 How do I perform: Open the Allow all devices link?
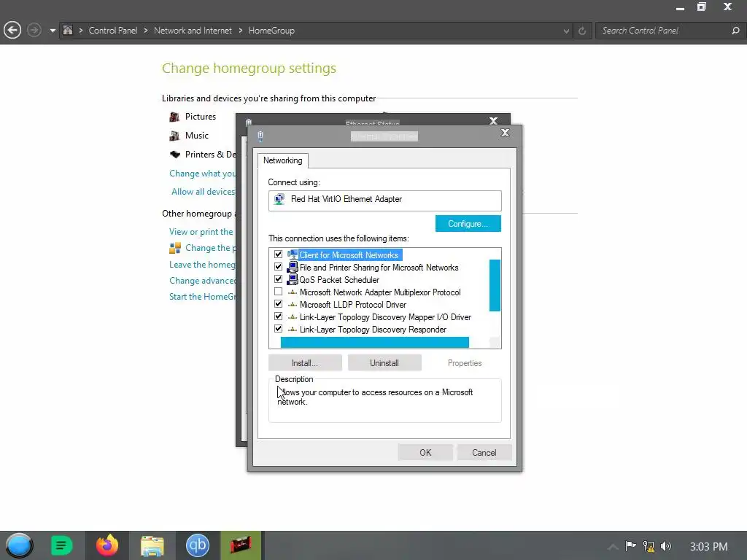pyautogui.click(x=204, y=192)
